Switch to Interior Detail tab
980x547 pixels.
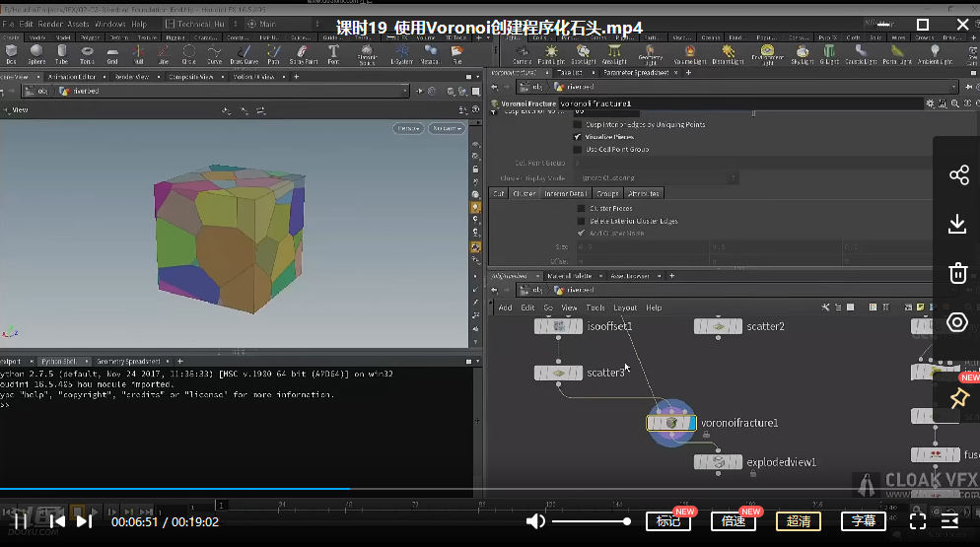click(x=566, y=193)
